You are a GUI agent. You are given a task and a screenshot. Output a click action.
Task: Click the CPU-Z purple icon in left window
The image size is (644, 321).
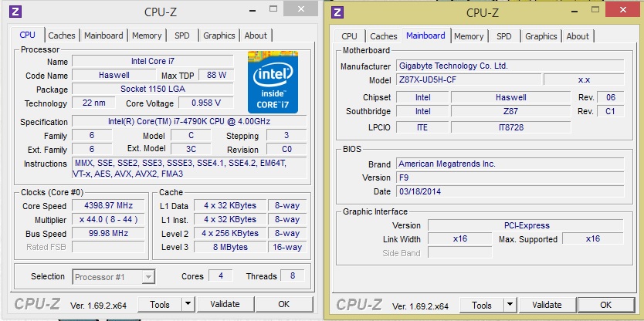click(x=15, y=12)
